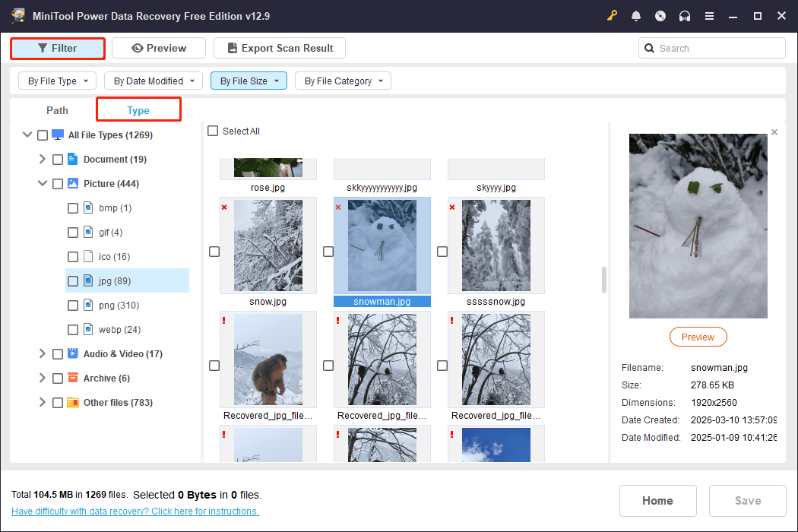The height and width of the screenshot is (532, 798).
Task: Select the Type tab
Action: click(138, 110)
